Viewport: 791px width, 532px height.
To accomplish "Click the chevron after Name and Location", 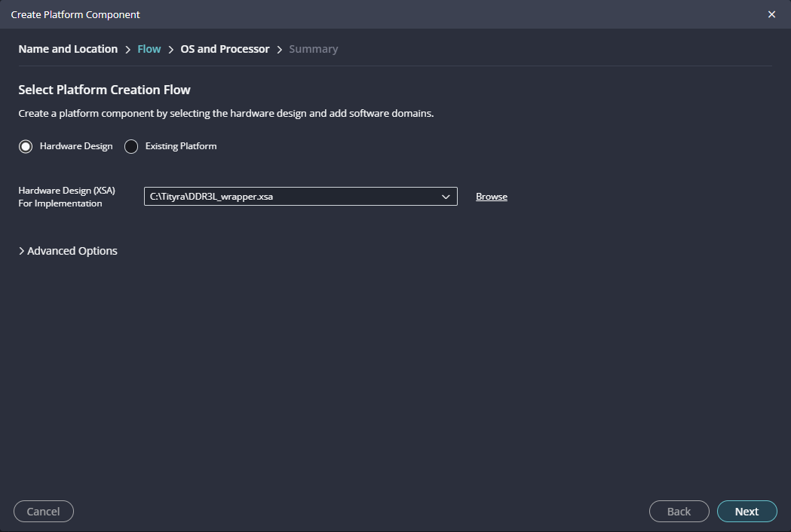I will point(128,50).
